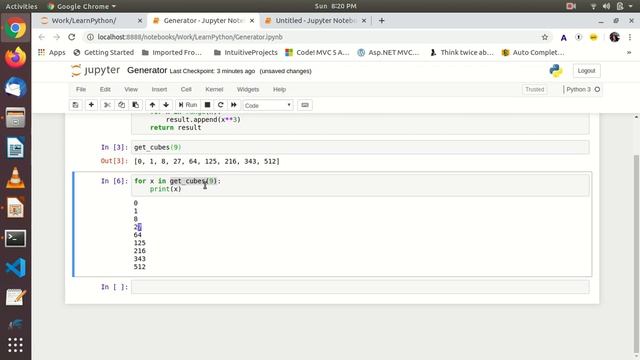This screenshot has width=640, height=360.
Task: Open the Cell menu
Action: [x=186, y=89]
